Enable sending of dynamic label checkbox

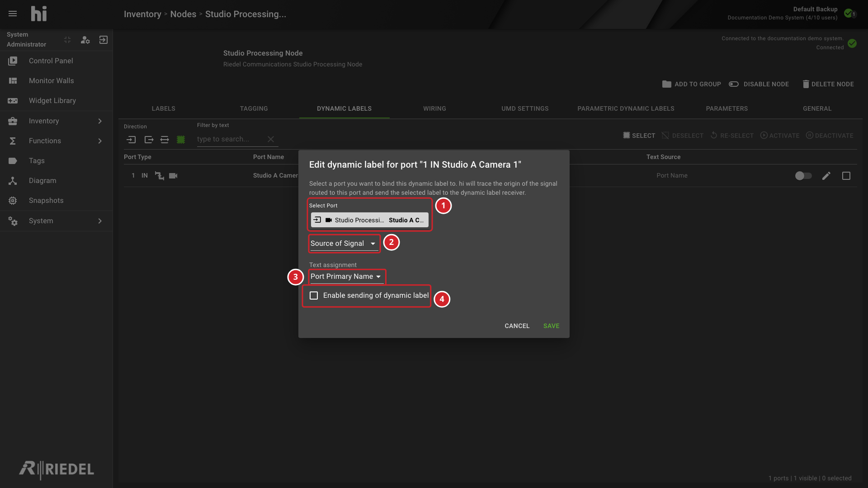point(314,296)
